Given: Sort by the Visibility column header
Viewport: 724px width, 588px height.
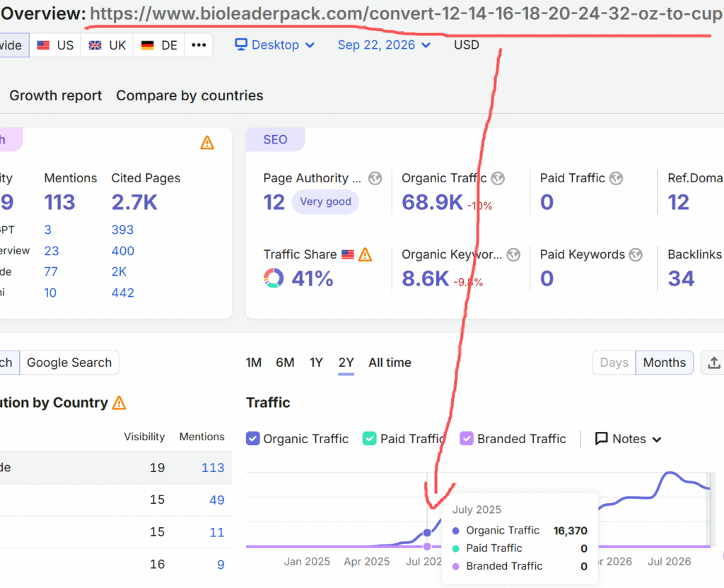Looking at the screenshot, I should tap(144, 437).
